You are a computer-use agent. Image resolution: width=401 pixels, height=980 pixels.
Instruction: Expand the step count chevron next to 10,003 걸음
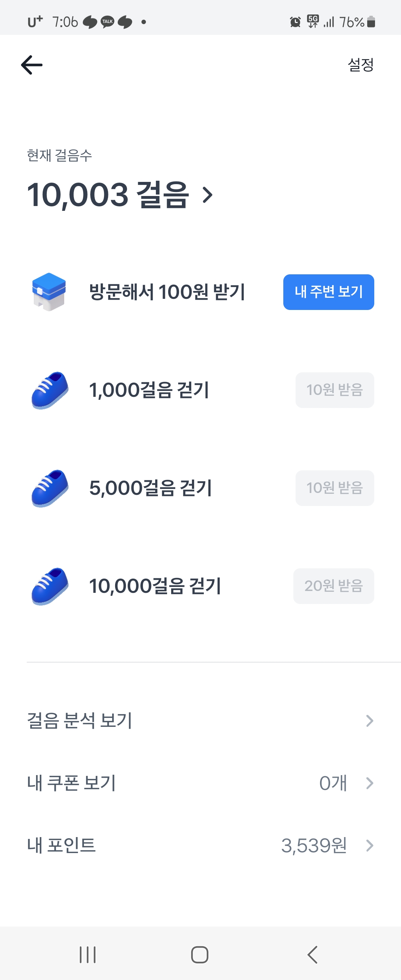pos(207,195)
